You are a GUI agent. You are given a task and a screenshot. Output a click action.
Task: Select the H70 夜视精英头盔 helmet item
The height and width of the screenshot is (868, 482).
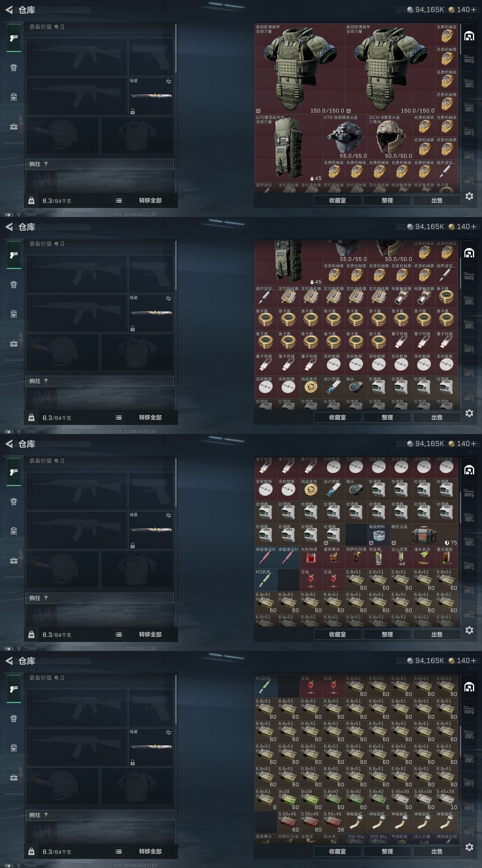[x=345, y=137]
